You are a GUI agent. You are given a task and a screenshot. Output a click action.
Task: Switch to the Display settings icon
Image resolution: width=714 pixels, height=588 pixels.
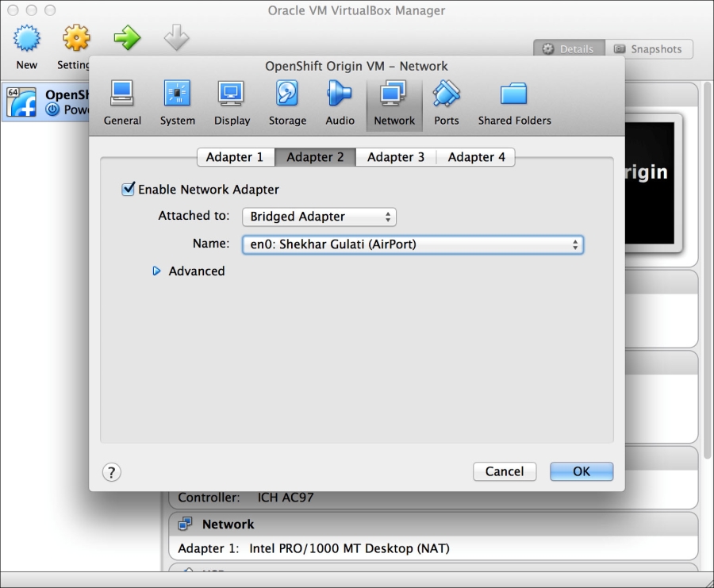point(232,103)
